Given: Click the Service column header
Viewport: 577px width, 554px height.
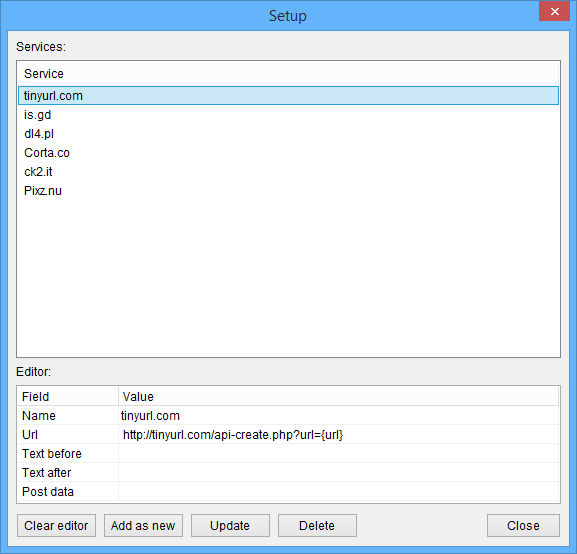Looking at the screenshot, I should pos(288,74).
